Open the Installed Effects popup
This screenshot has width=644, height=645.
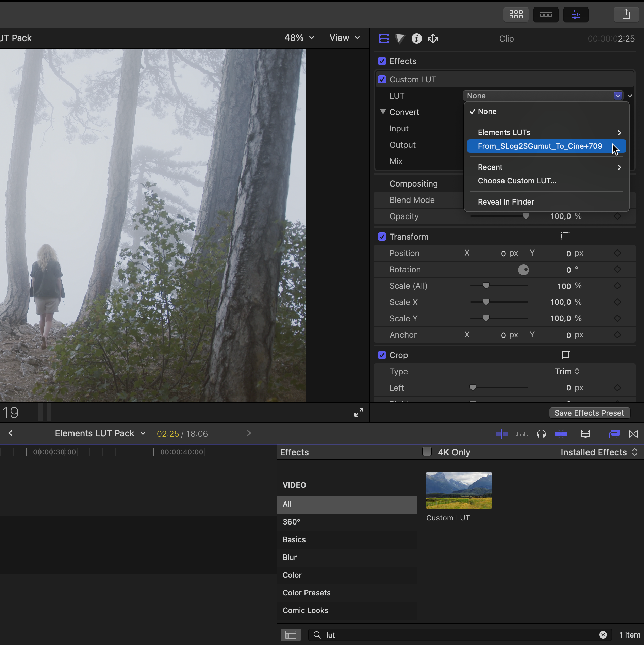point(599,452)
